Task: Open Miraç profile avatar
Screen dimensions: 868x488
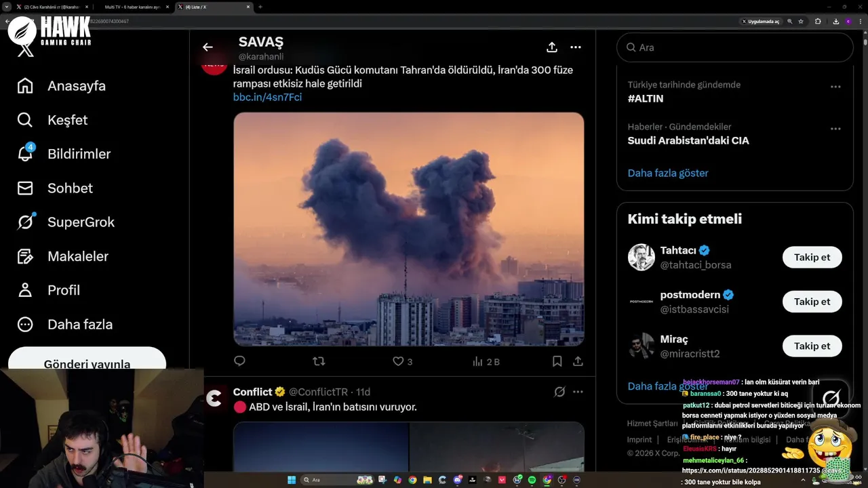Action: pos(642,346)
